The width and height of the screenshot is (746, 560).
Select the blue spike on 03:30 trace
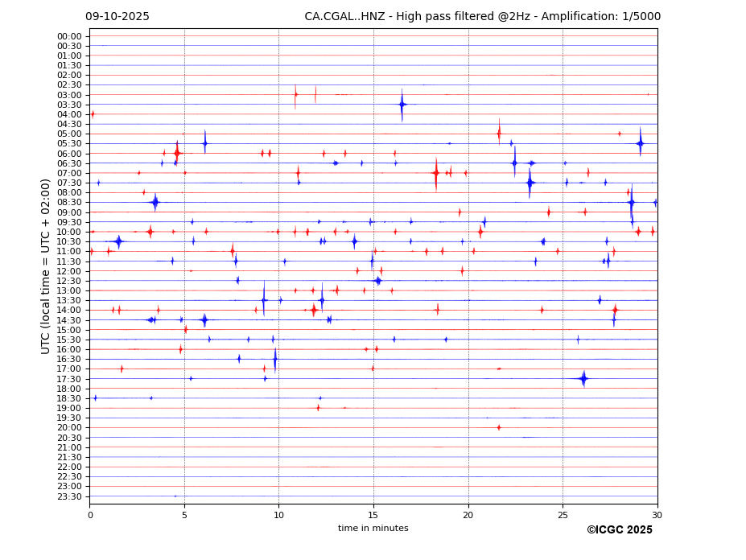[x=402, y=104]
